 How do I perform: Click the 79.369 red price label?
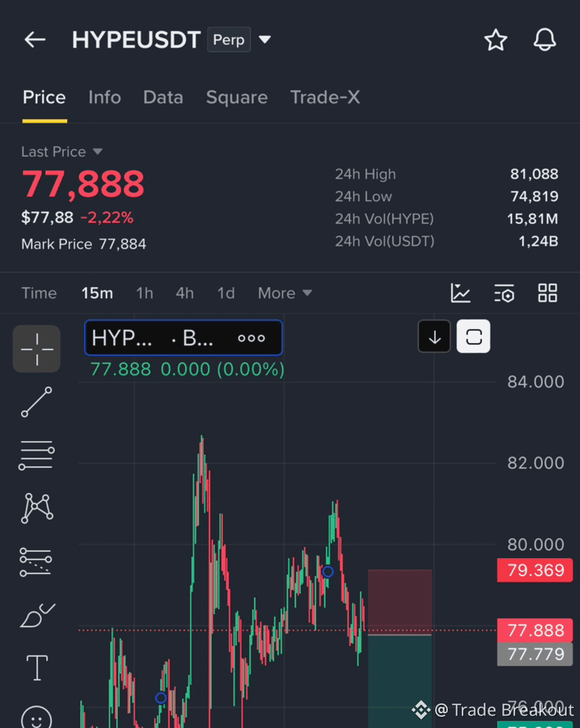(535, 570)
